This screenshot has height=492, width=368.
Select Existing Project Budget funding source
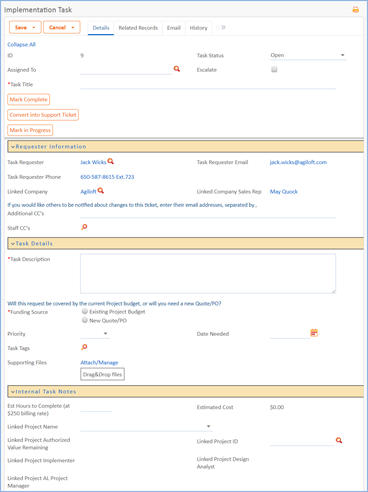point(85,311)
